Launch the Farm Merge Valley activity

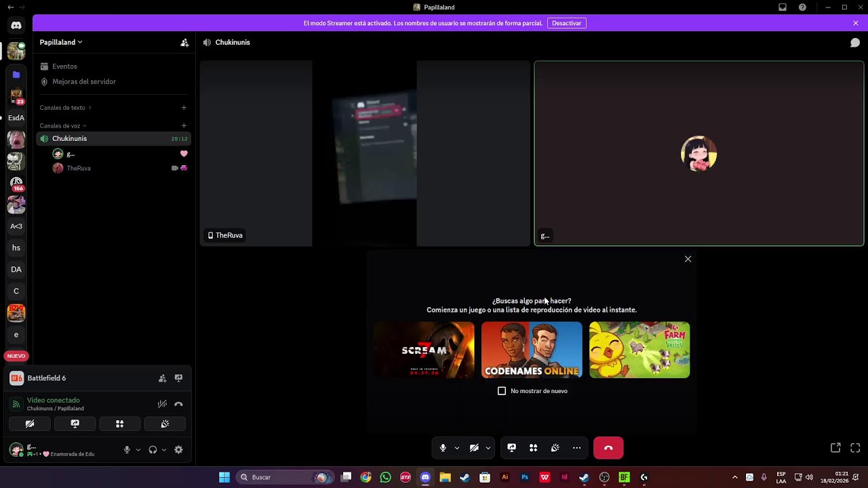tap(639, 350)
